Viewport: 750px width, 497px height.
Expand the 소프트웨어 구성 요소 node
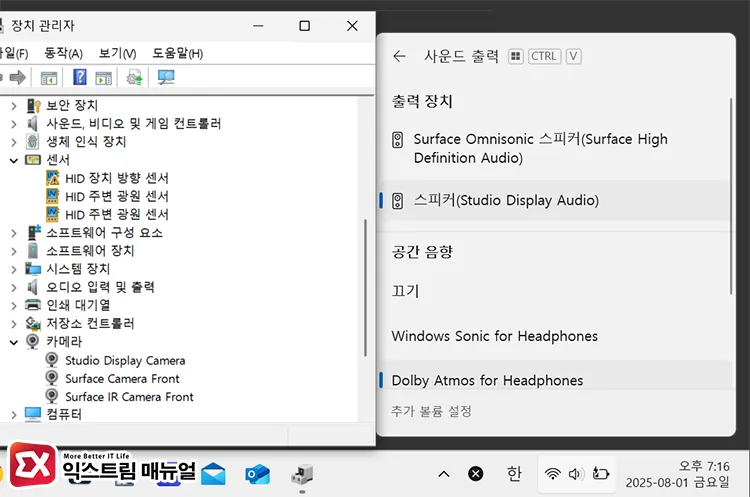pyautogui.click(x=14, y=233)
